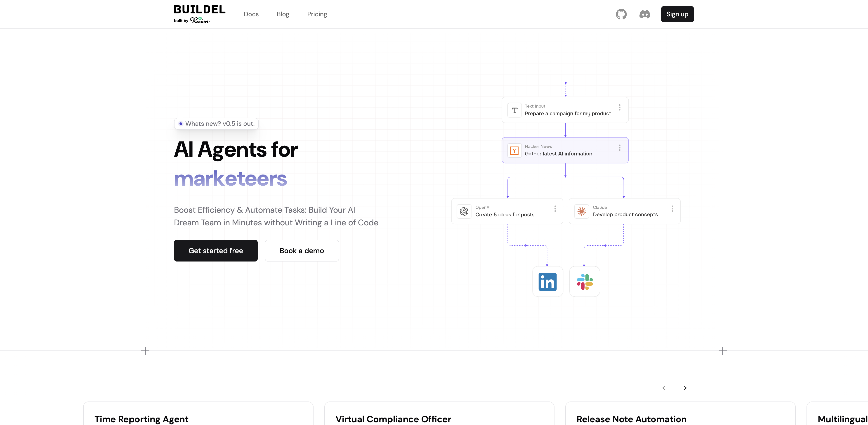Click the Text Input T icon

pyautogui.click(x=514, y=110)
